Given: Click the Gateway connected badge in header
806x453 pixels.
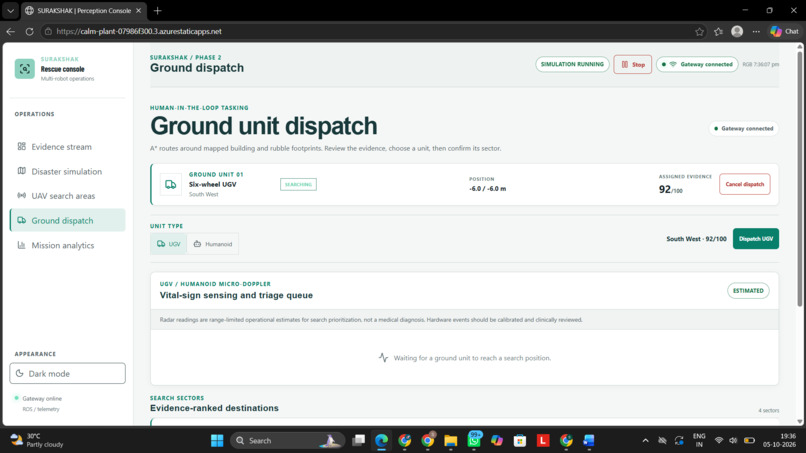Looking at the screenshot, I should pos(697,64).
